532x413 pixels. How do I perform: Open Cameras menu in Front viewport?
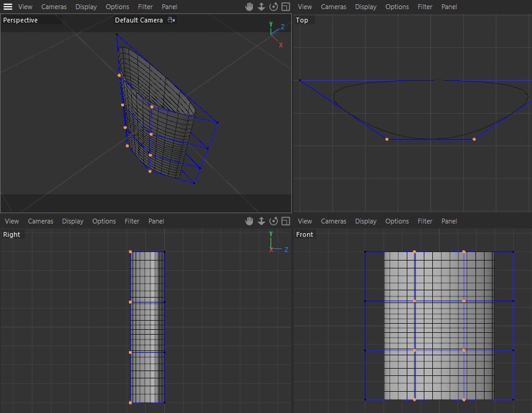click(x=334, y=221)
